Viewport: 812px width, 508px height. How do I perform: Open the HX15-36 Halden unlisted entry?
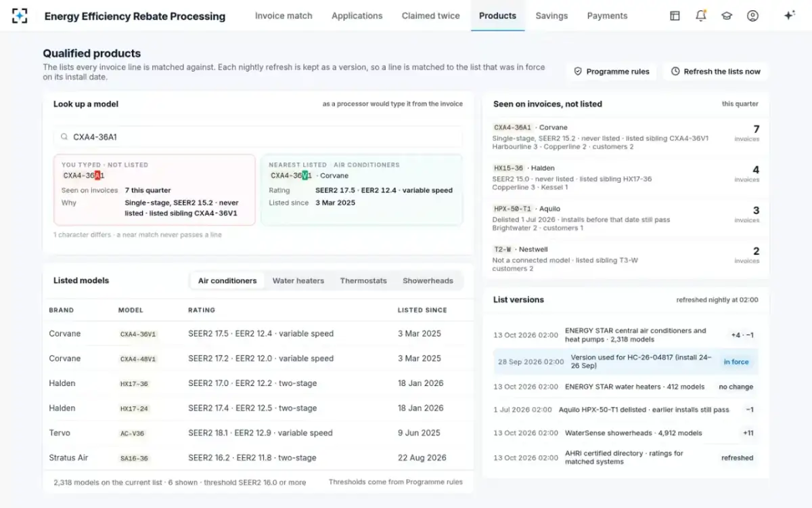coord(626,177)
